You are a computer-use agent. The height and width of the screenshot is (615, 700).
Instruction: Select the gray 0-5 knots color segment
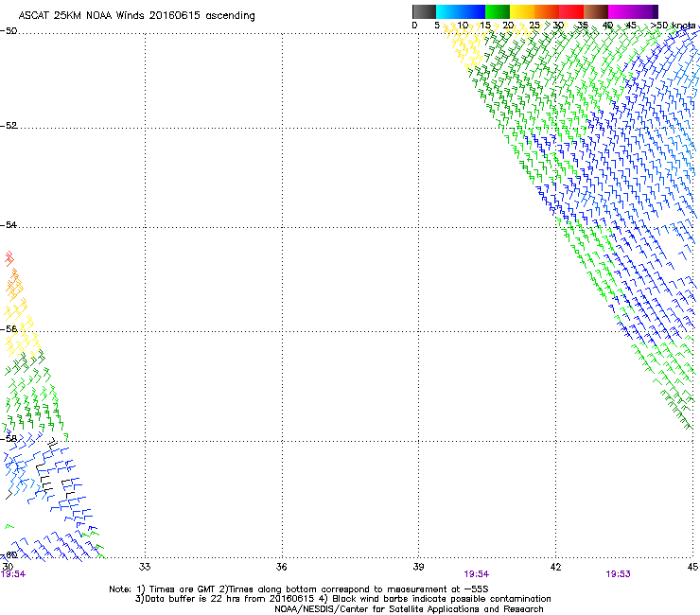click(424, 11)
